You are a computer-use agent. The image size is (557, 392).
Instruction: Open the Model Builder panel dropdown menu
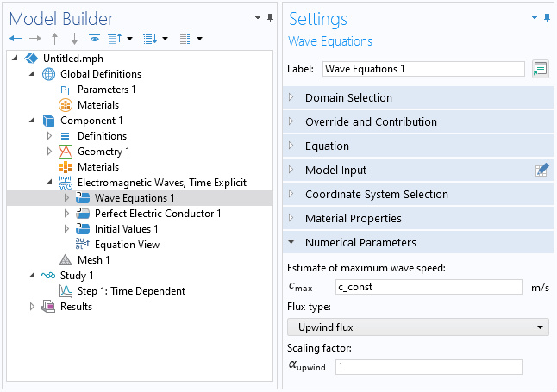click(x=258, y=17)
